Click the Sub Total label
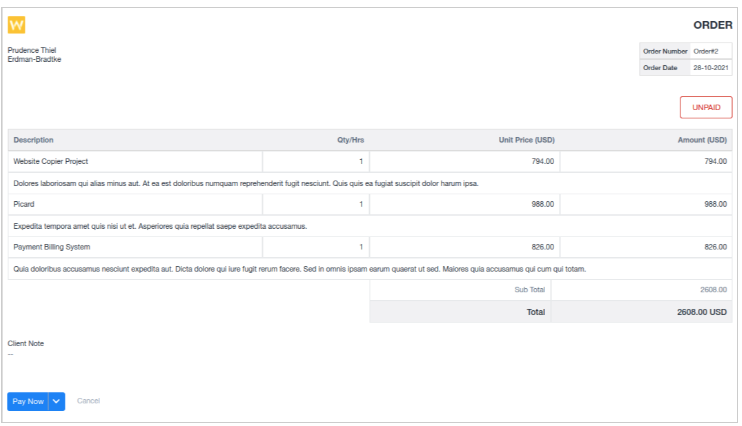742x426 pixels. tap(530, 290)
